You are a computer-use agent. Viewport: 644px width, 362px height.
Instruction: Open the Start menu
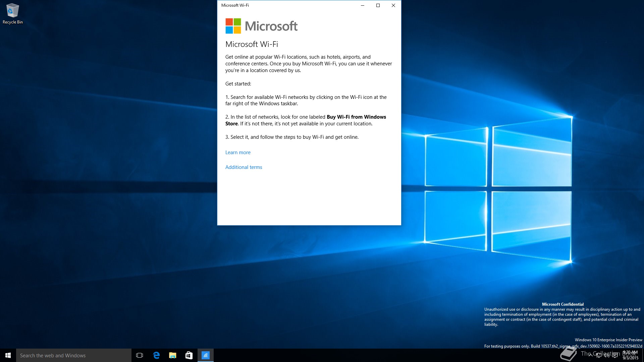[8, 355]
